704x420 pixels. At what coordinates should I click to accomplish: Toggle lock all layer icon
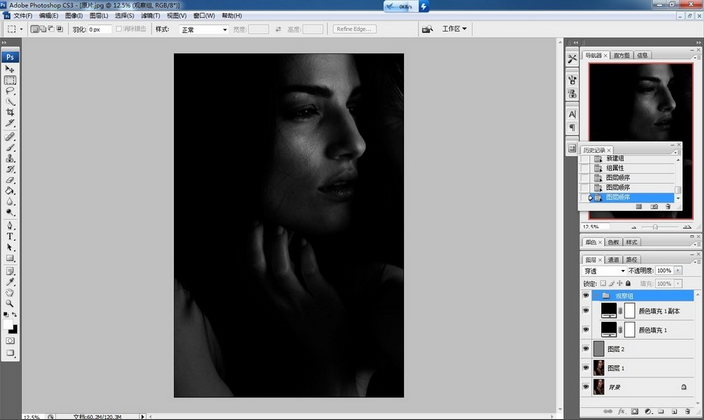click(628, 283)
